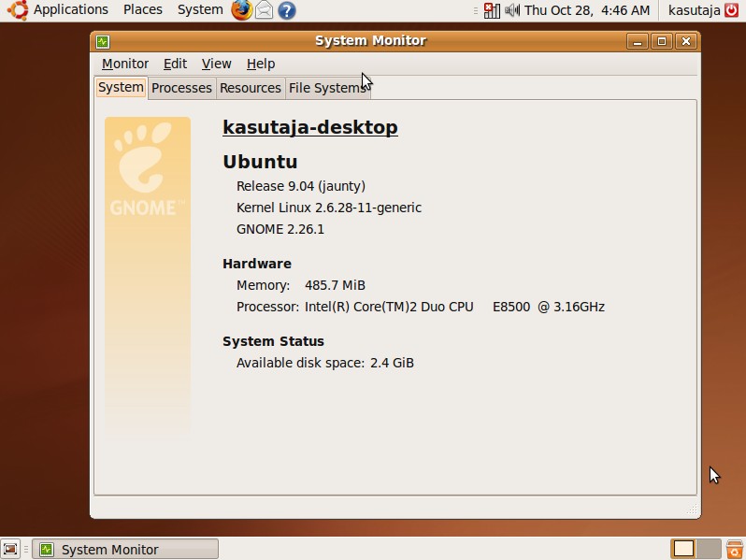Launch Firefox from the top panel
746x560 pixels.
242,10
